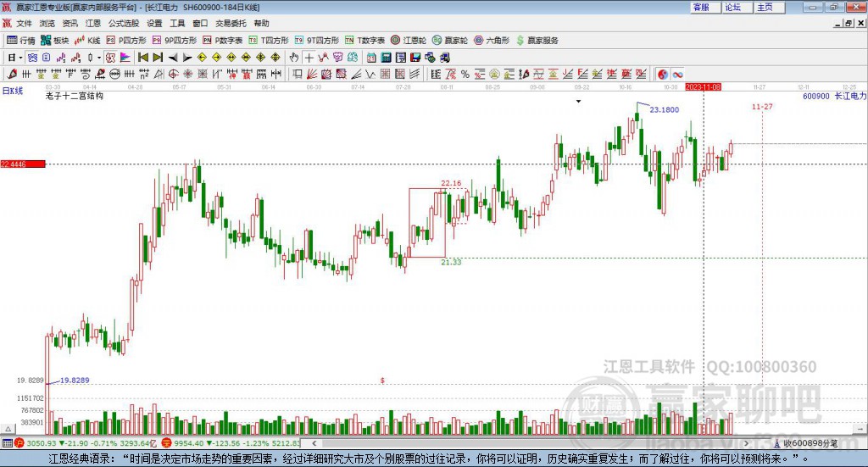Launch the 赢家轮 wheel tool
Image resolution: width=868 pixels, height=467 pixels.
450,41
